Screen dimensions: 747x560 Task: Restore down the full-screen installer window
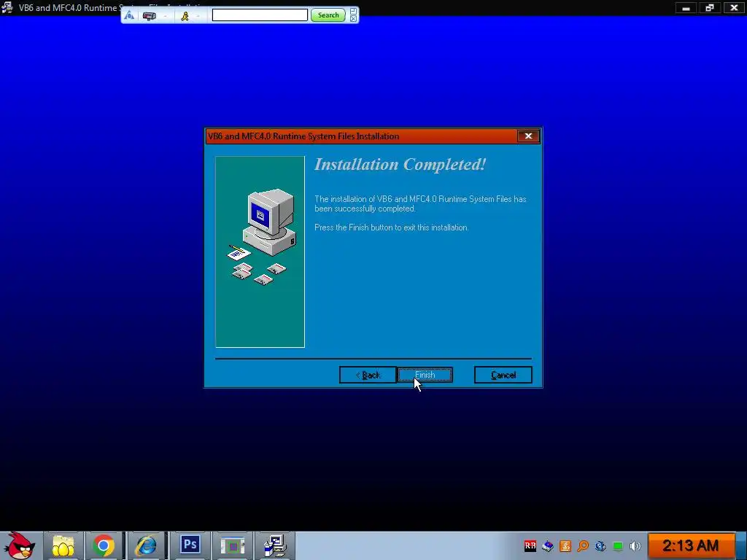(710, 7)
